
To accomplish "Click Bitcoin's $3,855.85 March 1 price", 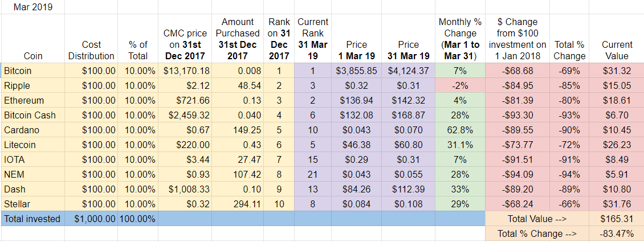I will tap(356, 71).
